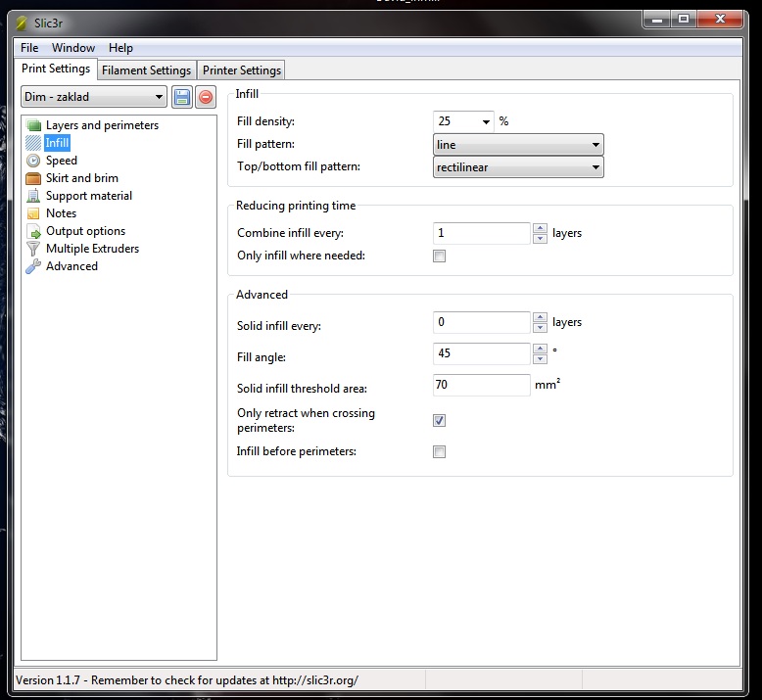The image size is (762, 700).
Task: Open the Dim - zaklad preset dropdown
Action: point(94,97)
